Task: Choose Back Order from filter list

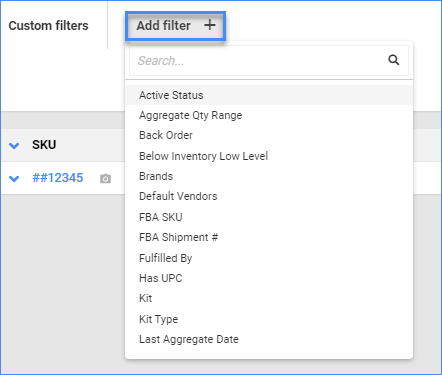Action: pyautogui.click(x=269, y=135)
